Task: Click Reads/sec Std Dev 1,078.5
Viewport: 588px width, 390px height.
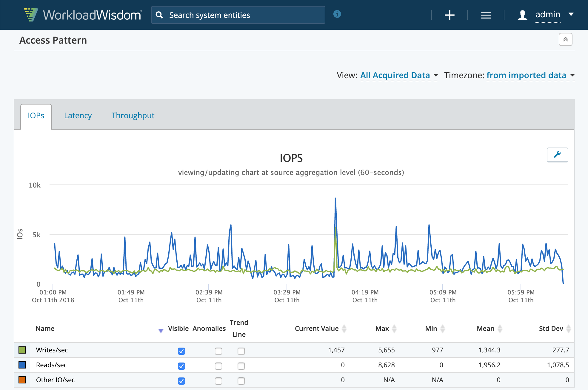Action: coord(558,365)
